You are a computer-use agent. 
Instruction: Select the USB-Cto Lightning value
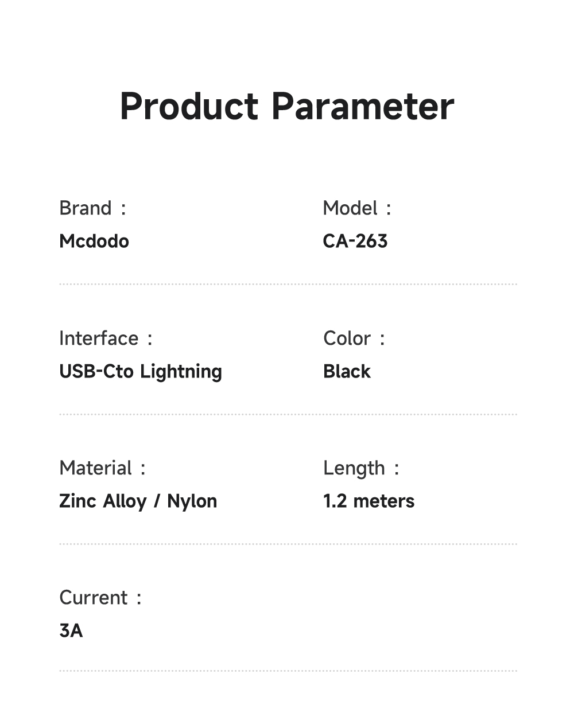[x=141, y=372]
